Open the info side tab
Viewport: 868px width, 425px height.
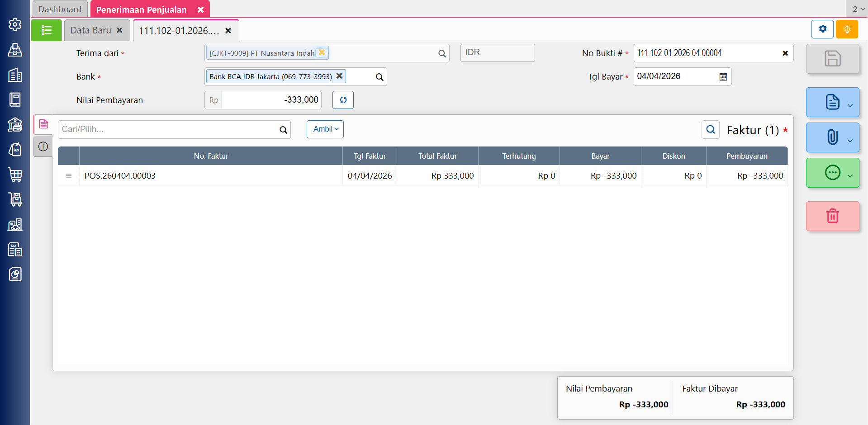(43, 146)
